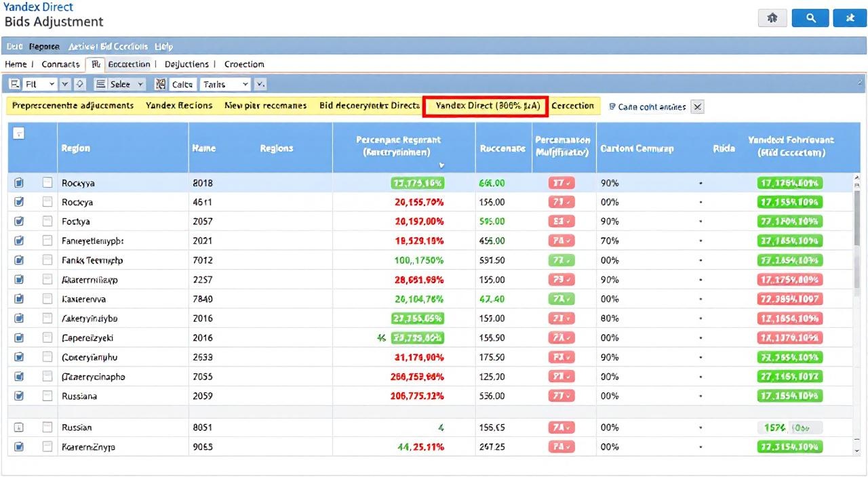Image resolution: width=868 pixels, height=477 pixels.
Task: Click the small arrow button right of Fit dropdown
Action: 65,84
